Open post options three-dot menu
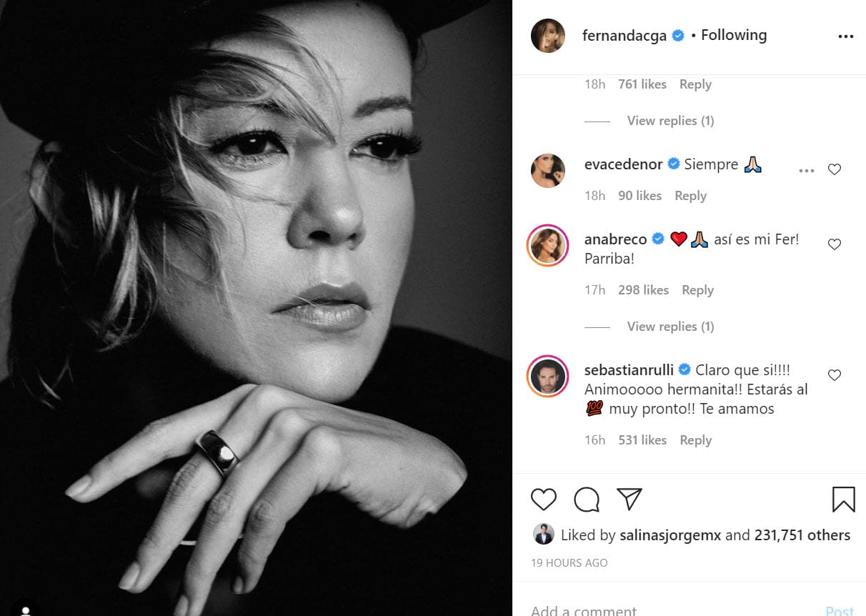This screenshot has width=866, height=616. coord(845,36)
